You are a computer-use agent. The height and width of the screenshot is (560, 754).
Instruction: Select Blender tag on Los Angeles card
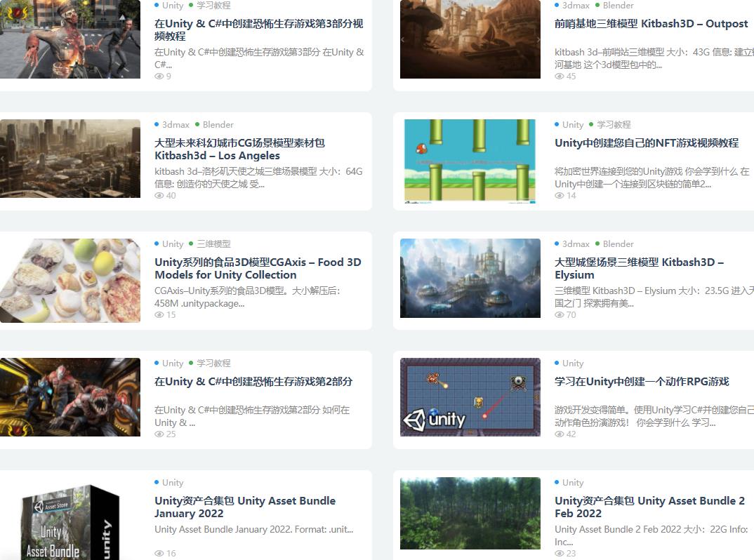coord(218,124)
